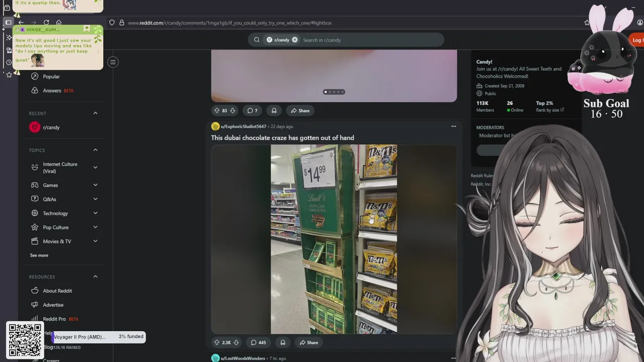Collapse the TOPICS section

click(x=95, y=150)
